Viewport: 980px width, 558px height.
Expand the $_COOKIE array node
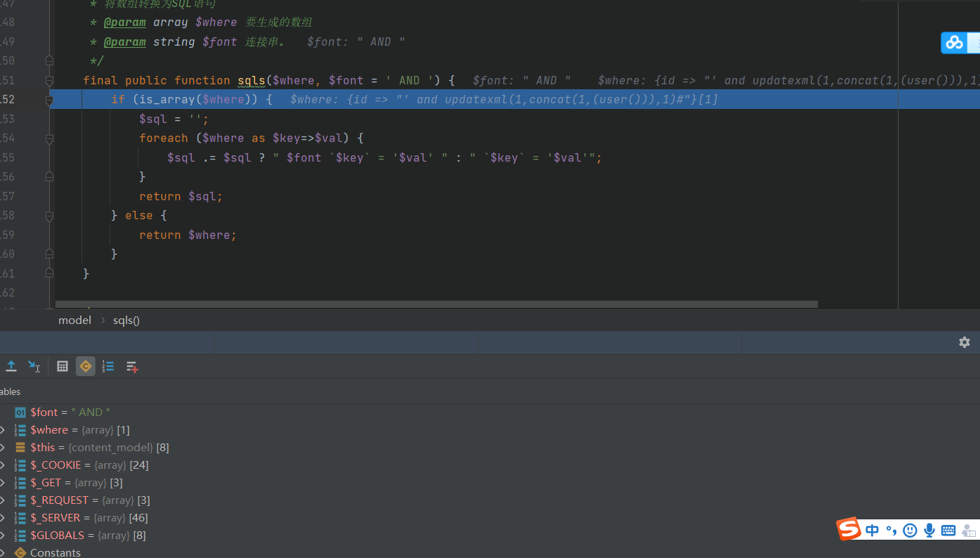coord(2,465)
